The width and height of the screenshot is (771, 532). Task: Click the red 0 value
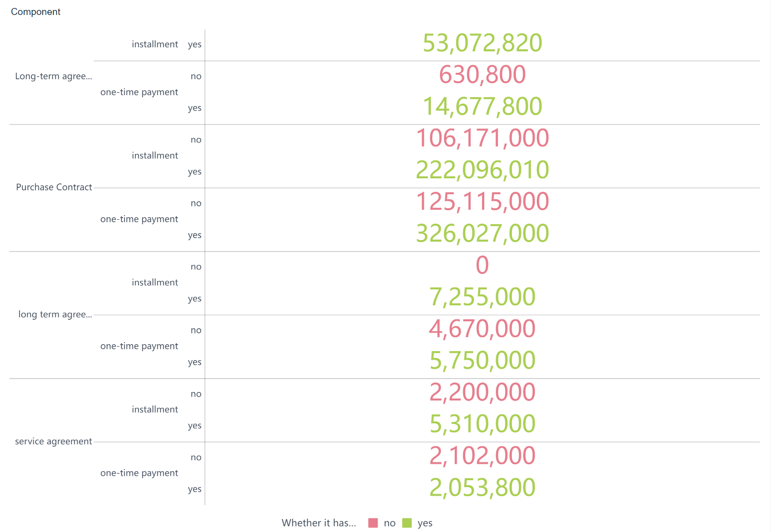coord(482,266)
